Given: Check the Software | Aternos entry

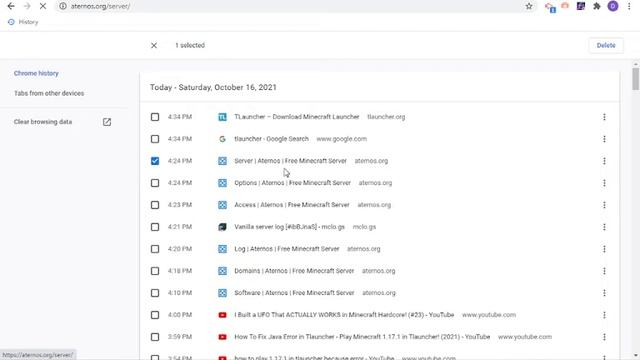Looking at the screenshot, I should tap(155, 293).
